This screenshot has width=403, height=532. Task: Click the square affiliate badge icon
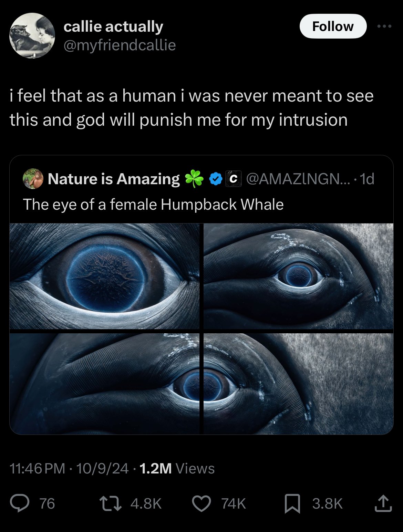[x=233, y=179]
